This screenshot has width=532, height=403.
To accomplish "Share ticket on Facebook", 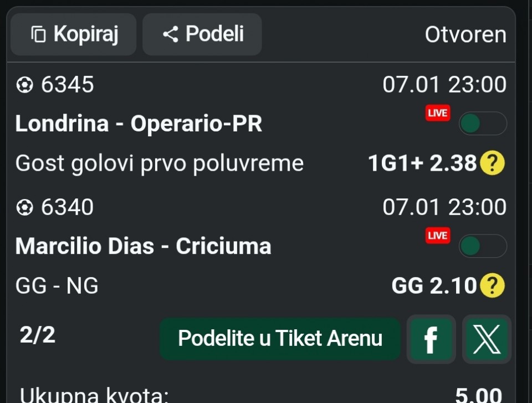I will 431,339.
